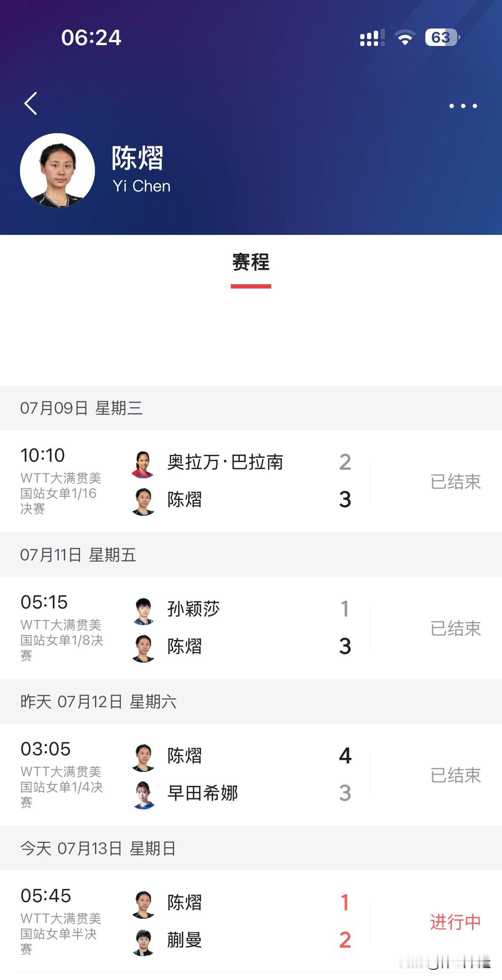
Task: Open 陈熠's large profile photo
Action: pos(57,170)
